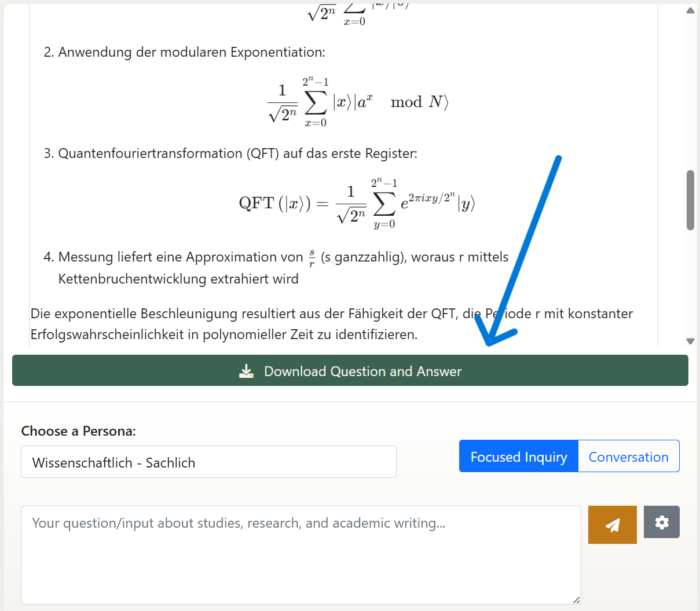Change persona from Wissenschaftlich - Sachlich
This screenshot has width=700, height=611.
208,462
